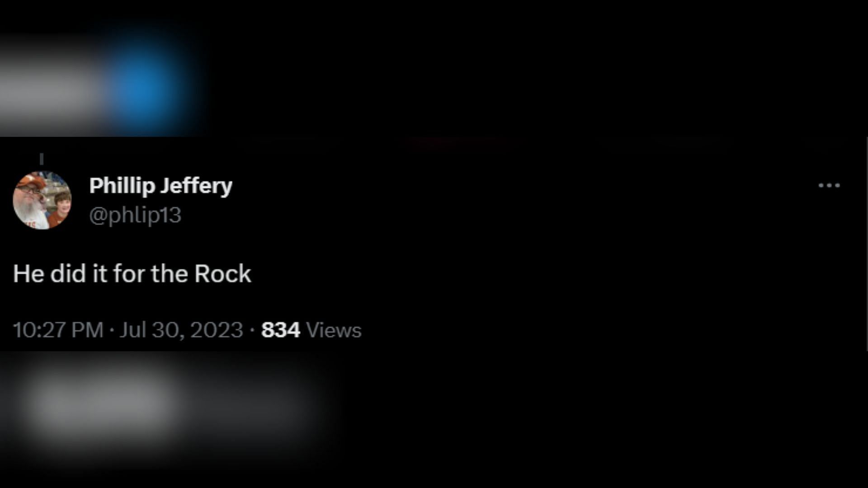Click the word Rock in the tweet

tap(222, 273)
